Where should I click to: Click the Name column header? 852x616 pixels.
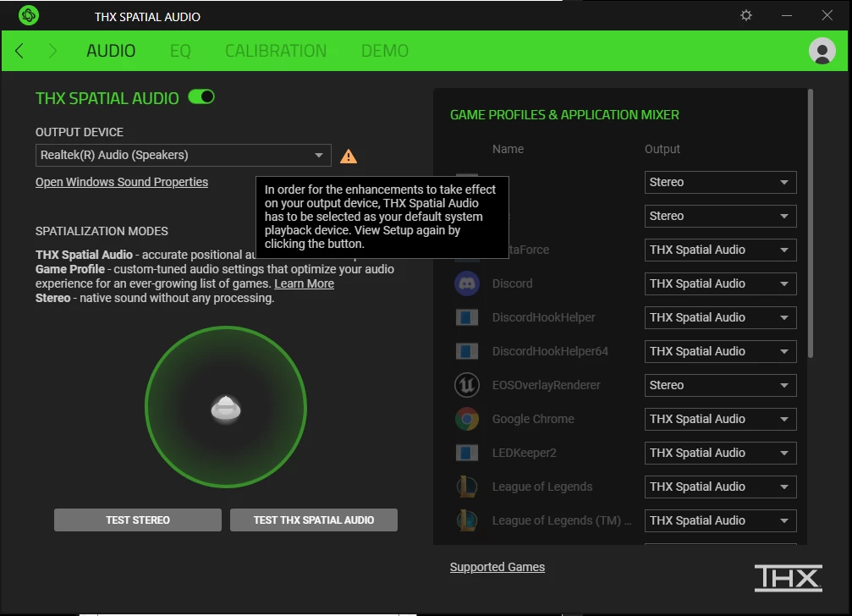[x=508, y=149]
